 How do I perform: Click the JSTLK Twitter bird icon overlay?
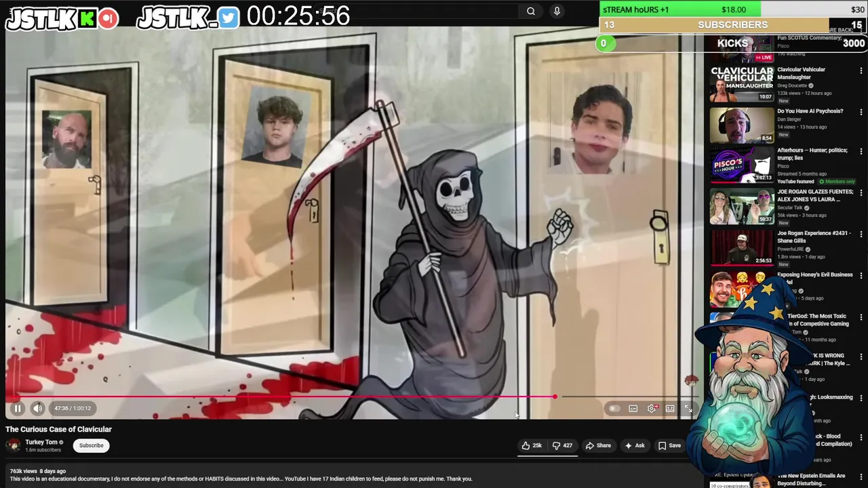pos(229,18)
